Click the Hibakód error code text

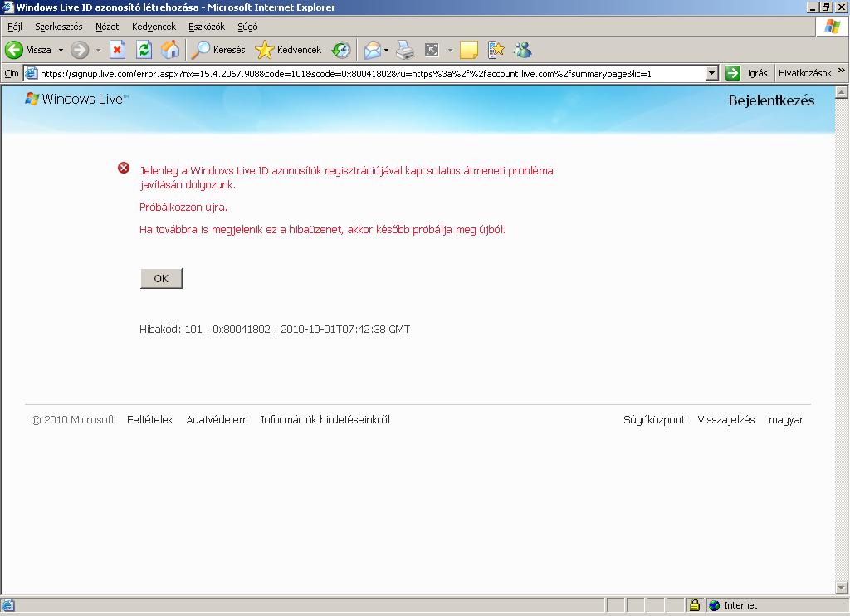274,329
